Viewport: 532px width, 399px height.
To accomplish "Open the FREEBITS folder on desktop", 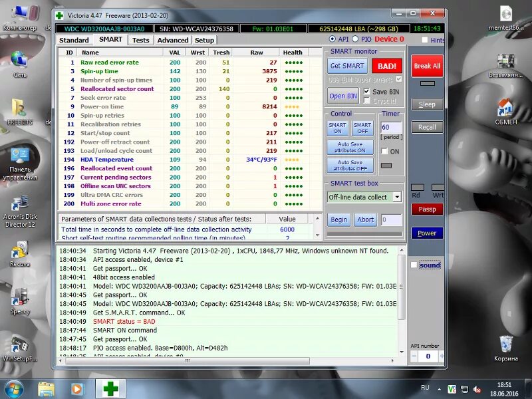I will 20,112.
